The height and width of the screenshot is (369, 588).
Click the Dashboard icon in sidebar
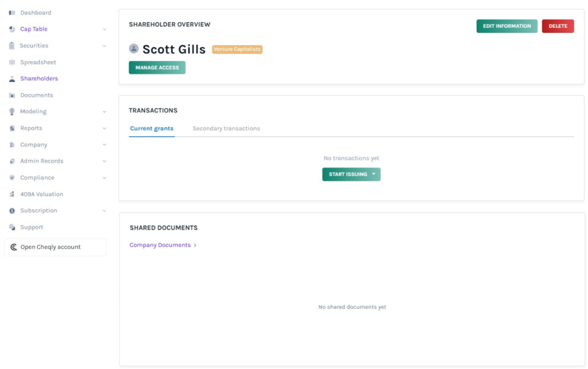coord(12,13)
